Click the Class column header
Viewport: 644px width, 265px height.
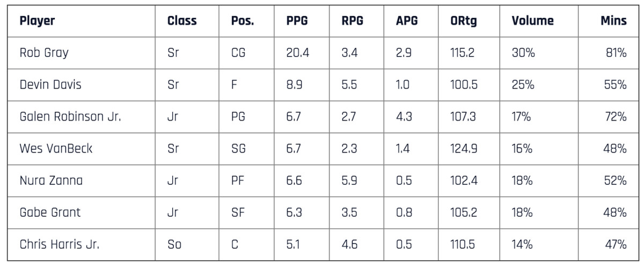click(182, 22)
